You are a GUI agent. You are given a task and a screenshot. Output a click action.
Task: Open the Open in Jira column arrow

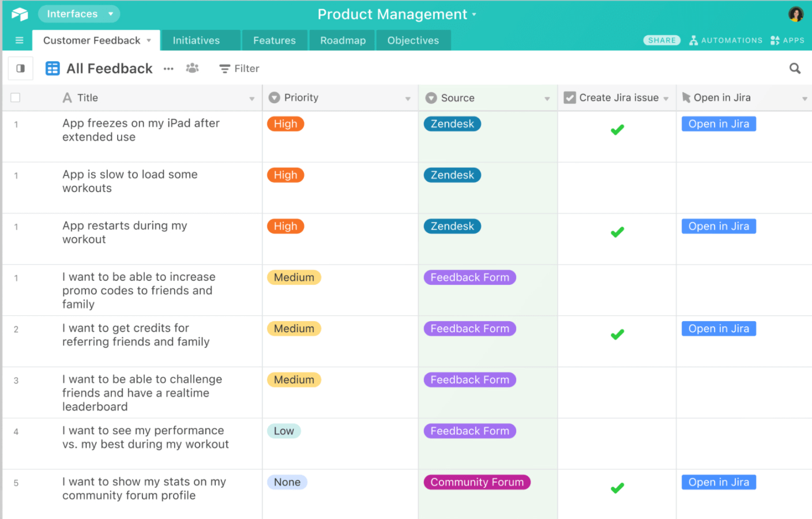pos(805,99)
